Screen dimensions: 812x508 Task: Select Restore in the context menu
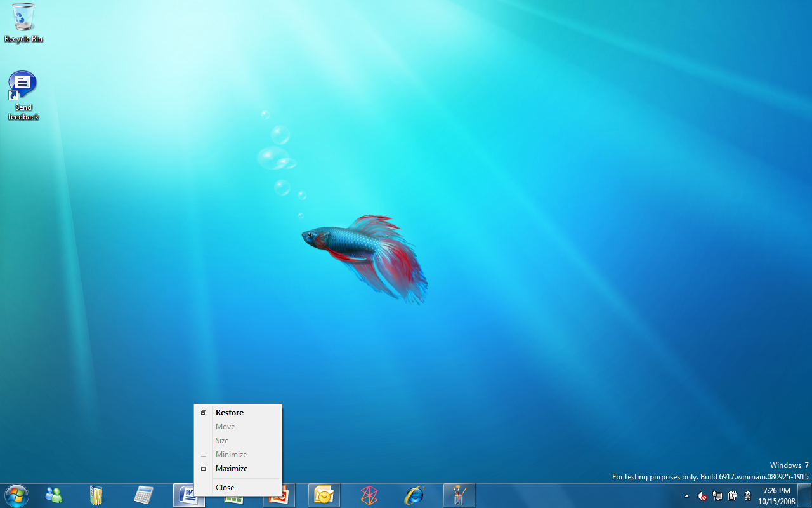230,413
